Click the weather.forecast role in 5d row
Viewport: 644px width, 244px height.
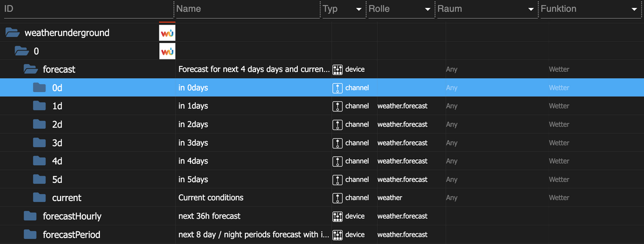coord(402,180)
